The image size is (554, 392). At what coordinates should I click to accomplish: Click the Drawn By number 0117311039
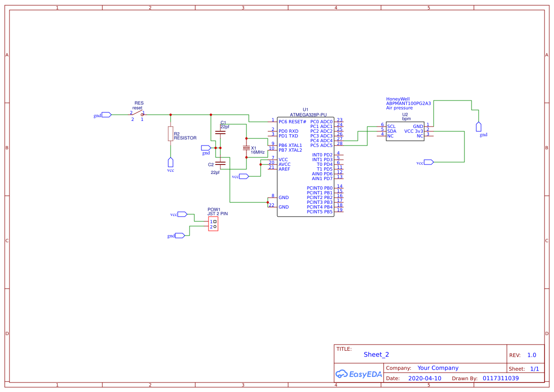pos(501,378)
